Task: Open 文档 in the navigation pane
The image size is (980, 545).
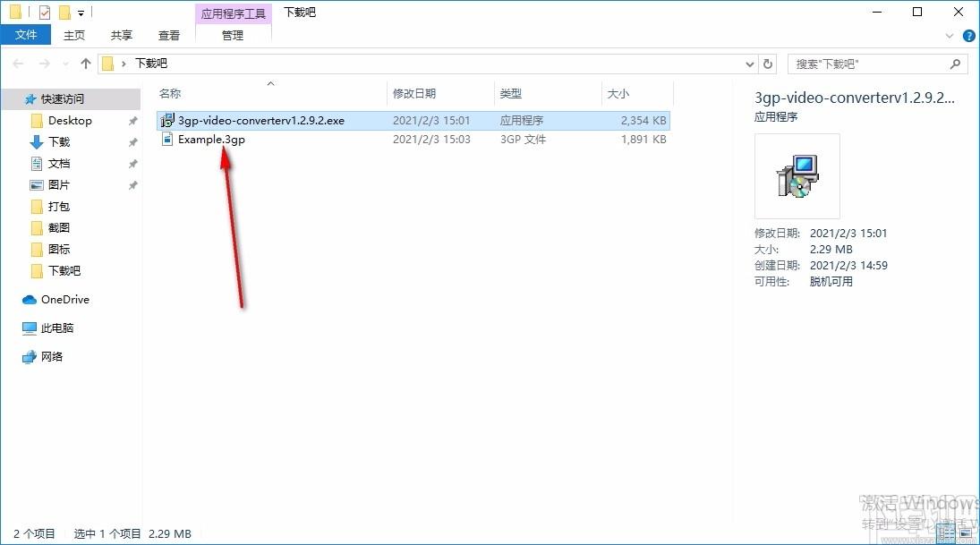Action: point(59,163)
